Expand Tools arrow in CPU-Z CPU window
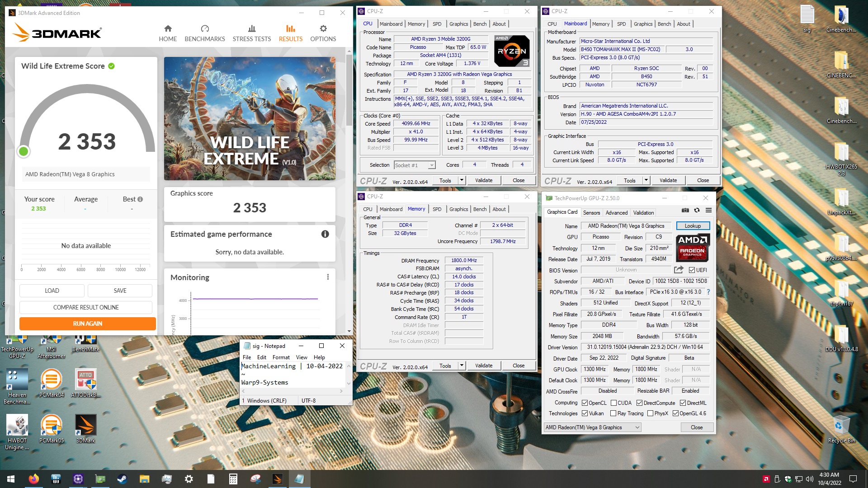The image size is (868, 488). pyautogui.click(x=462, y=180)
